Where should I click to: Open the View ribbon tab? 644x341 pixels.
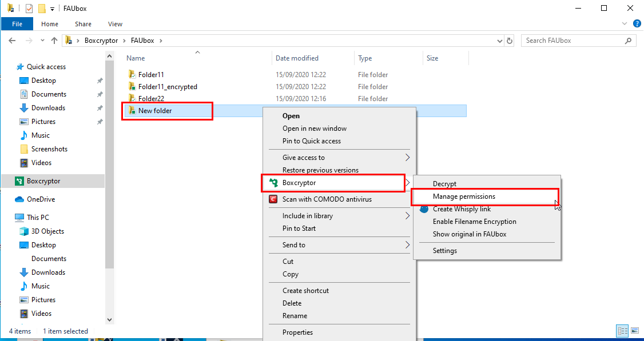click(115, 24)
